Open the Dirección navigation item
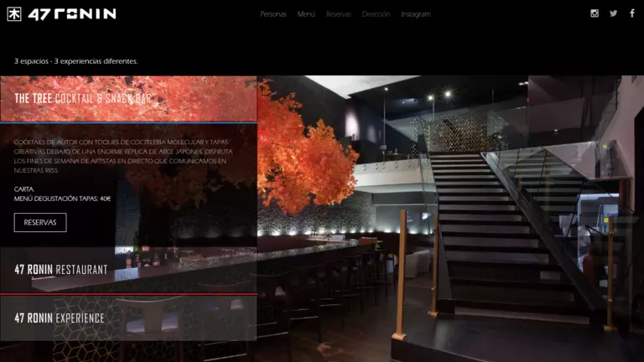The width and height of the screenshot is (644, 362). click(376, 14)
